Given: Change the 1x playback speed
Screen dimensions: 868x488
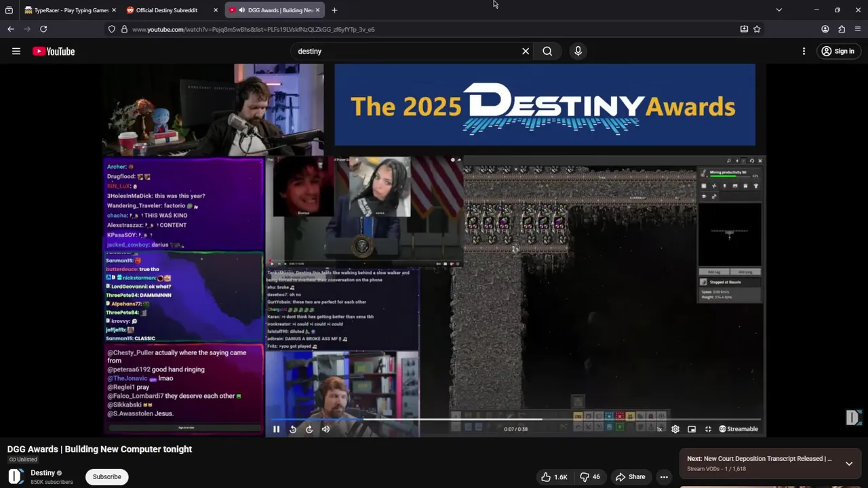Looking at the screenshot, I should tap(659, 429).
